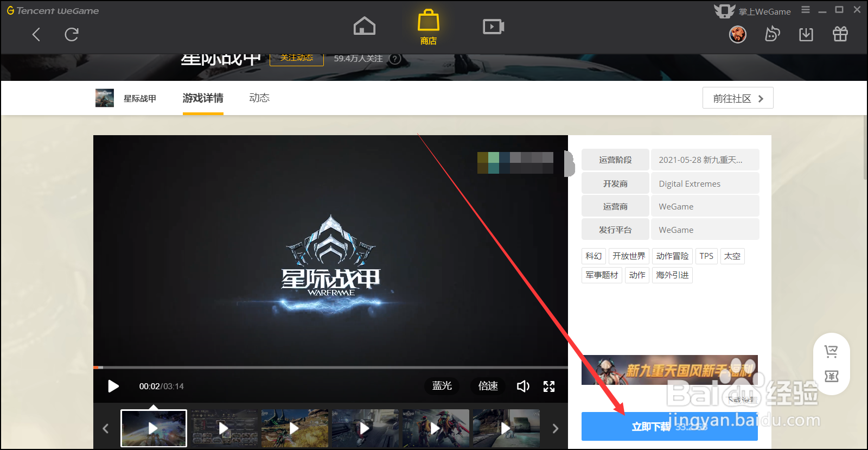Show previous video thumbnails
Screen dimensions: 868x450
pyautogui.click(x=106, y=428)
